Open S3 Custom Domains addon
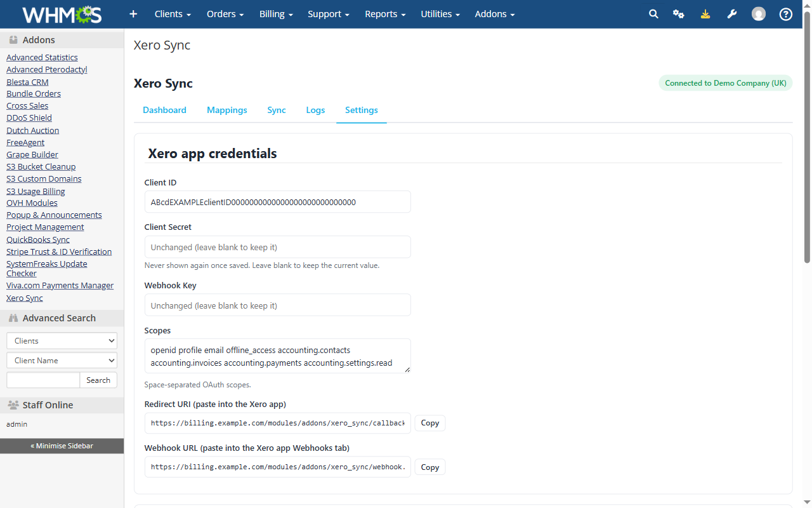The image size is (812, 508). tap(44, 179)
